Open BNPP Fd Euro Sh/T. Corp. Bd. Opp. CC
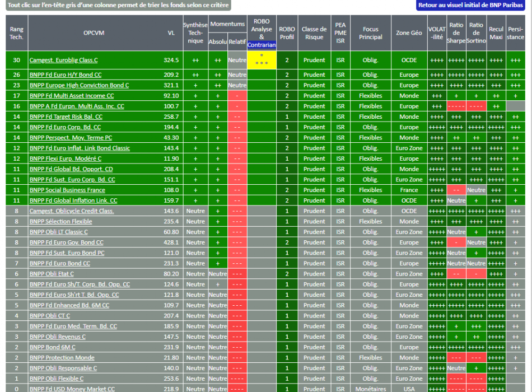Viewport: 532px width, 392px height. point(80,284)
